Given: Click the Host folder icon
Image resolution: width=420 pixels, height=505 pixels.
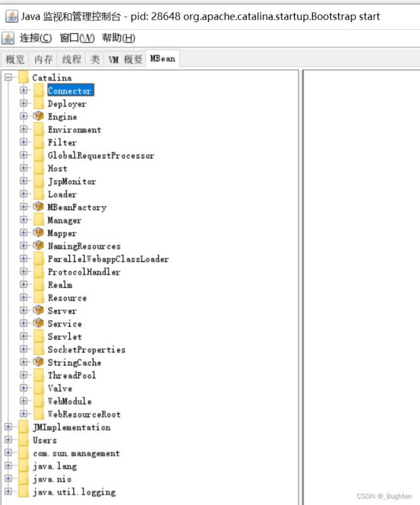Looking at the screenshot, I should click(x=39, y=168).
